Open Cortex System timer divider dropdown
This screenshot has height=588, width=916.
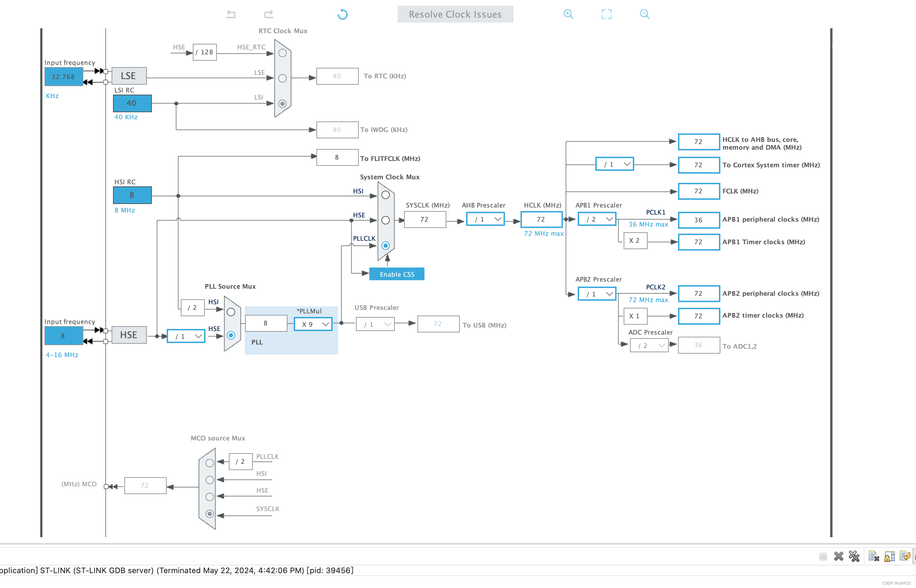point(615,164)
